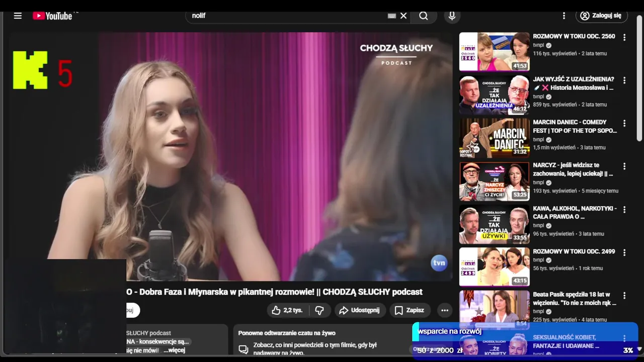Open settings three-dot menu near sign-in

click(564, 16)
